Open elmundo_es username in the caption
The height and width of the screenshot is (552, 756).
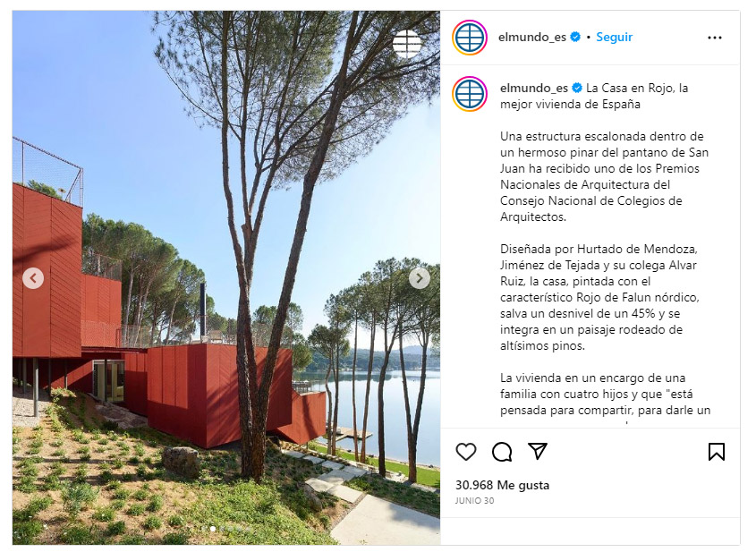tap(534, 88)
